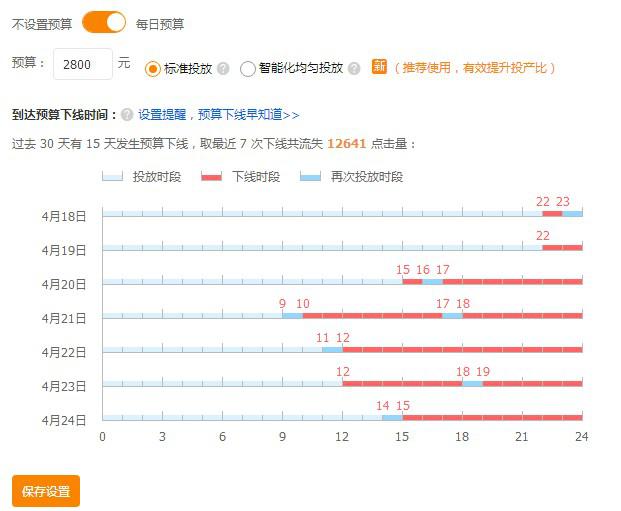Screen dimensions: 621x511
Task: Click the 每日预算 label
Action: click(x=160, y=24)
